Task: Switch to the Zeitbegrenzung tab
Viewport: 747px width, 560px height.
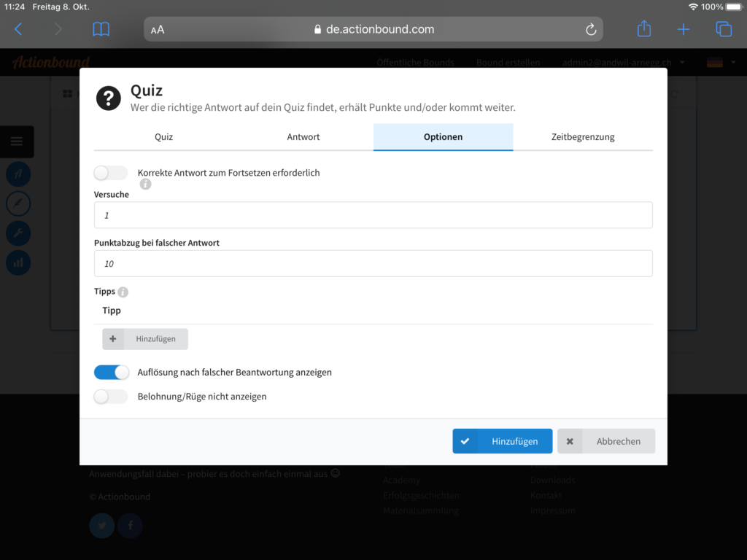Action: (x=583, y=136)
